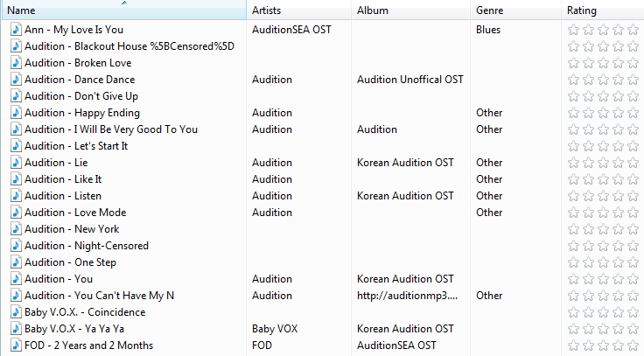
Task: Give Audition - You a three star rating
Action: pyautogui.click(x=604, y=279)
